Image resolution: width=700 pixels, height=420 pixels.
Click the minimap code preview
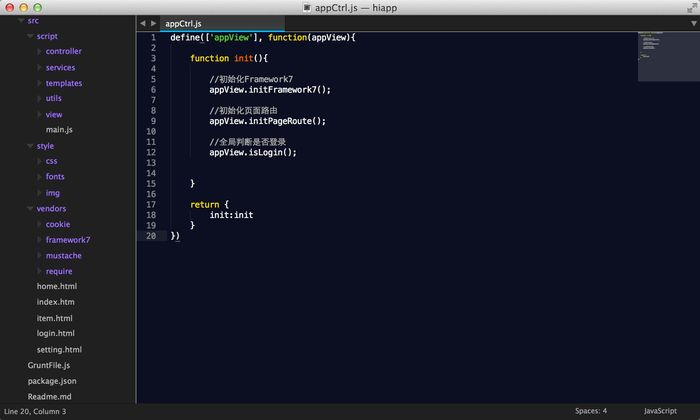(x=668, y=56)
